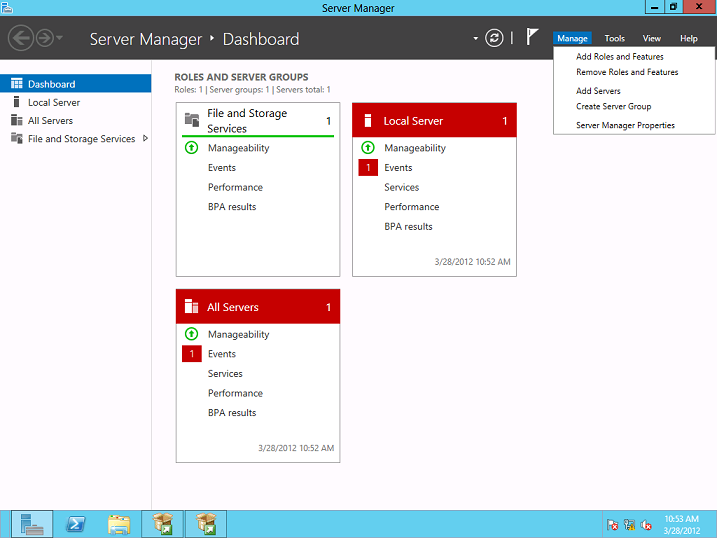
Task: Click the Local Server tile header
Action: [434, 120]
